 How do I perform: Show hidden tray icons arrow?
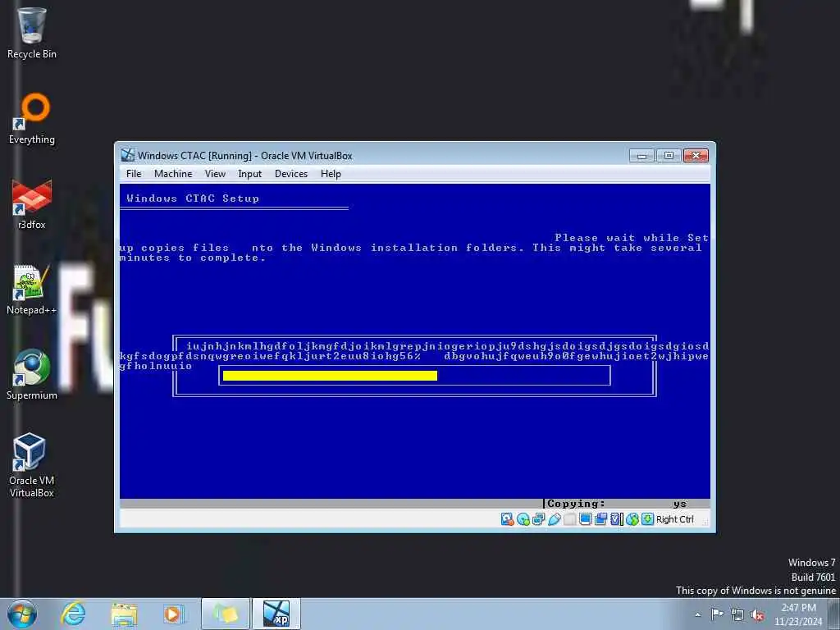pyautogui.click(x=697, y=614)
